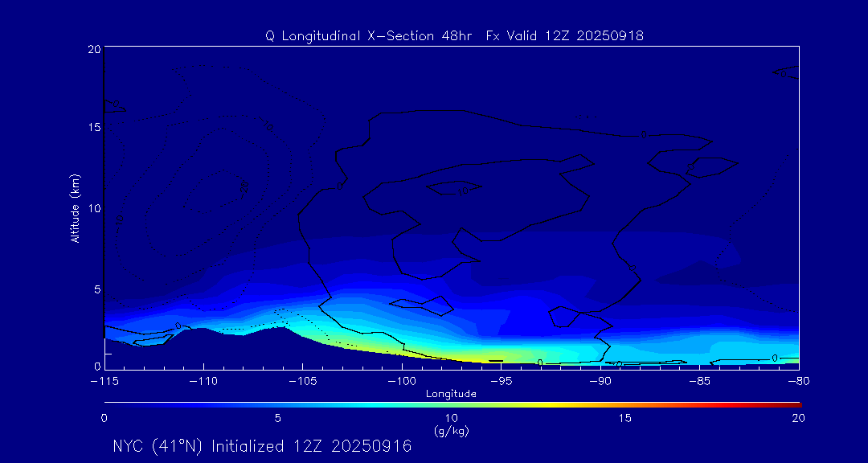This screenshot has height=463, width=868.
Task: Click the "NYC (41°N) Initialized 12Z 20250916" footer text
Action: [262, 446]
